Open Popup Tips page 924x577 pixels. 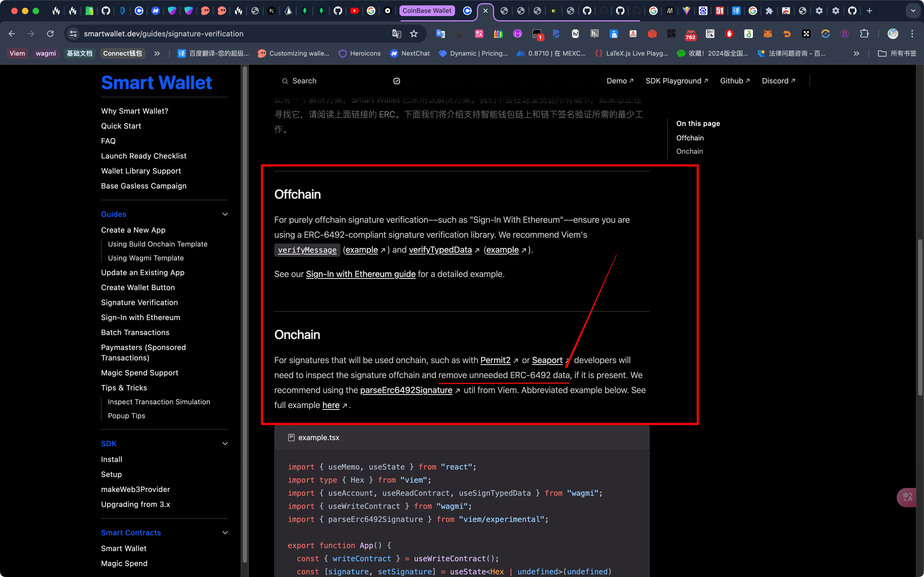pyautogui.click(x=126, y=416)
